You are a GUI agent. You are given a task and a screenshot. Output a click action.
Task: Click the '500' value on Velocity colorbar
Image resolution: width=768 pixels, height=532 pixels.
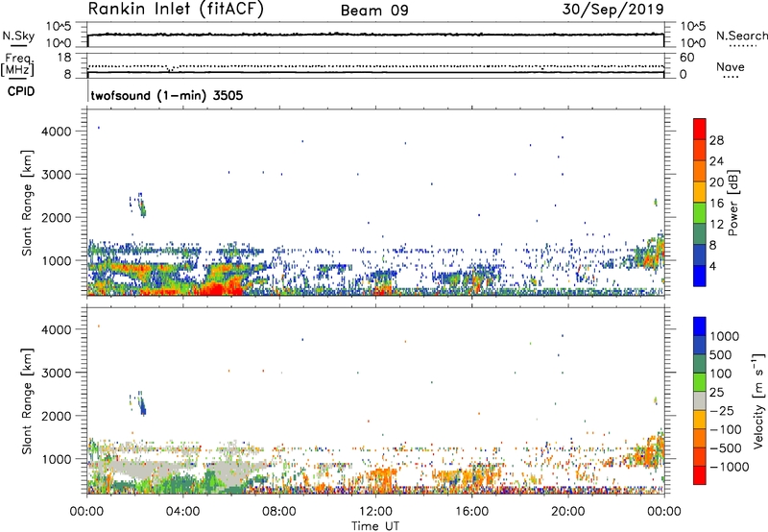[721, 354]
